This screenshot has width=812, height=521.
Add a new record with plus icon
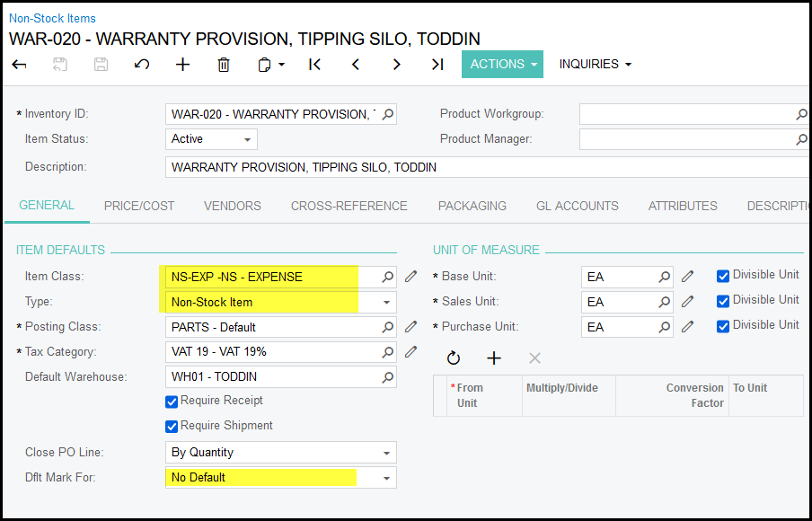tap(182, 65)
